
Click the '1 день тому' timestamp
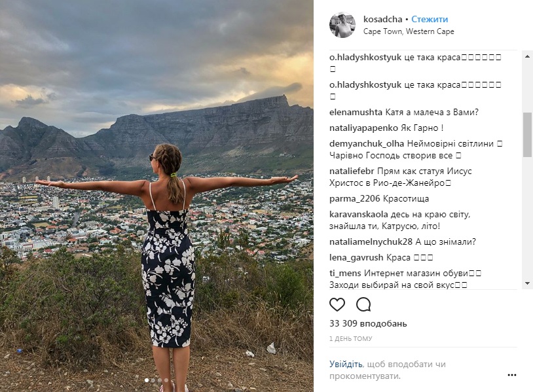point(351,339)
